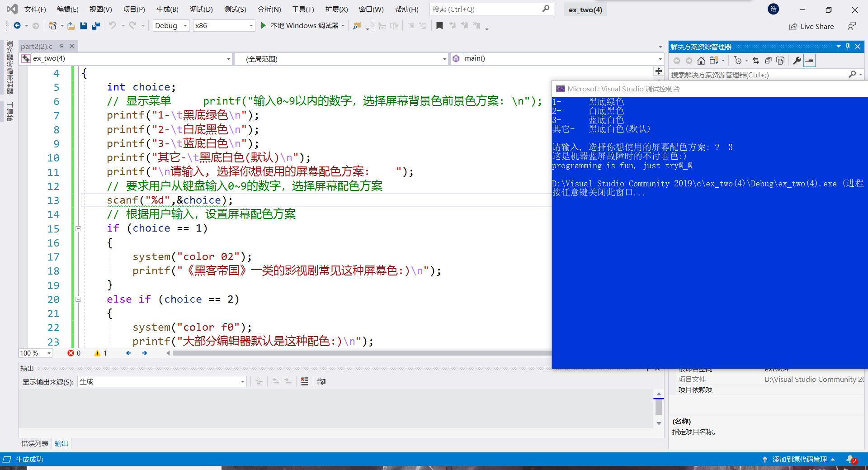Click the user account avatar icon
Screen dimensions: 868x470
774,9
